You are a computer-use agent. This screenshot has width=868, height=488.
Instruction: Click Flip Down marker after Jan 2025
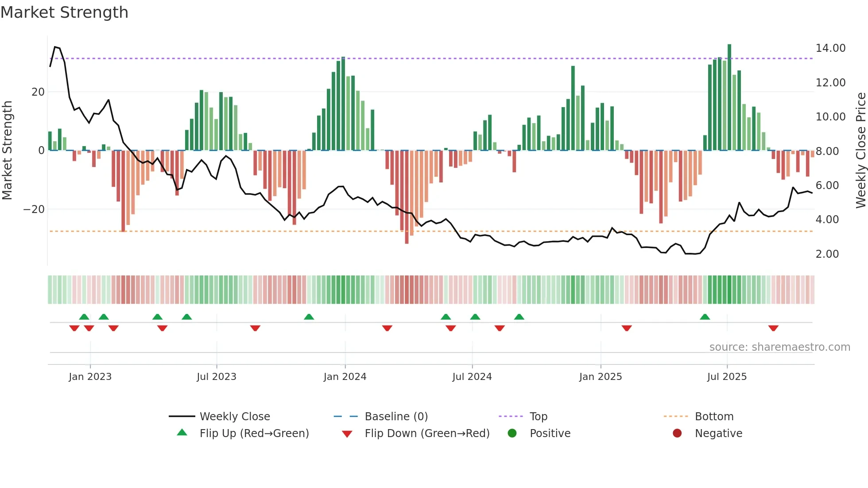pos(627,328)
